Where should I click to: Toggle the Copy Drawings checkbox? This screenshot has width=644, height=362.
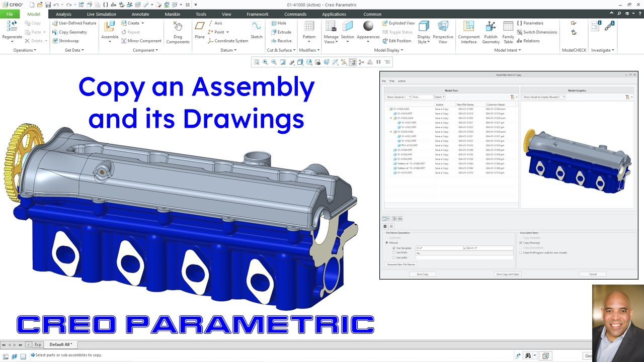pos(521,243)
